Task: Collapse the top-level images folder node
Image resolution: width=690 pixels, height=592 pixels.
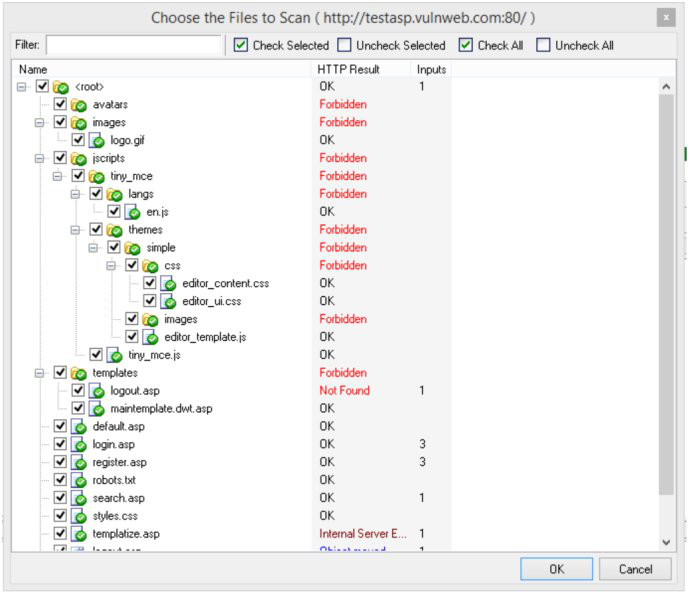Action: pos(39,122)
